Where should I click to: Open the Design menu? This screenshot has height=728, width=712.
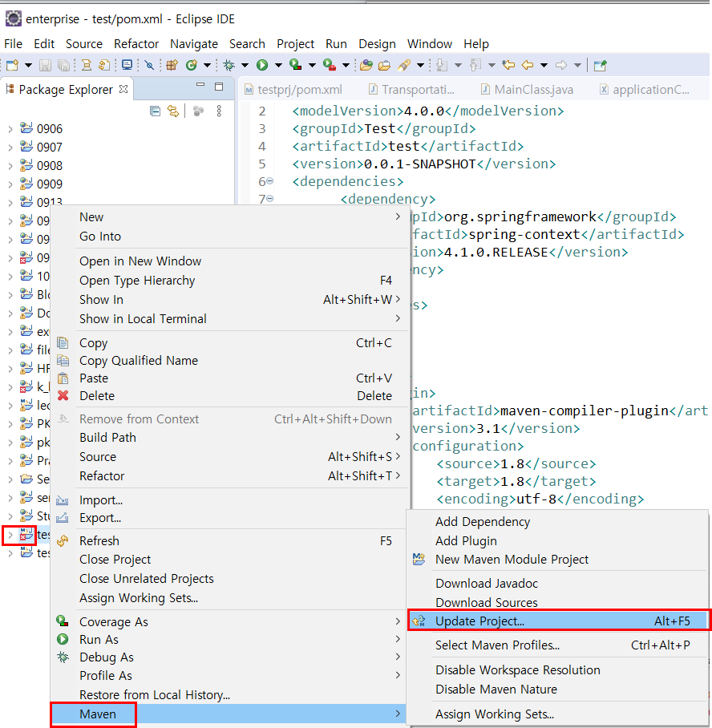[x=377, y=44]
